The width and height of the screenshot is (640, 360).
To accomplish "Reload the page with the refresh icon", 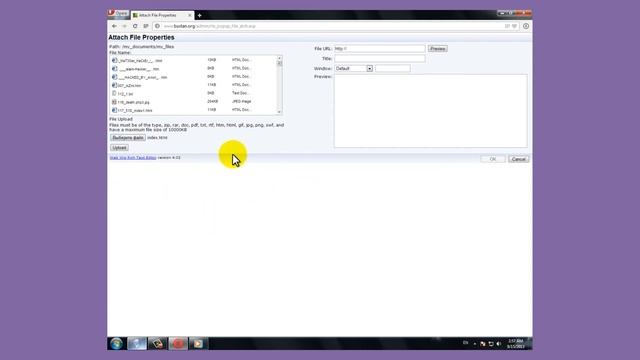I will 135,26.
